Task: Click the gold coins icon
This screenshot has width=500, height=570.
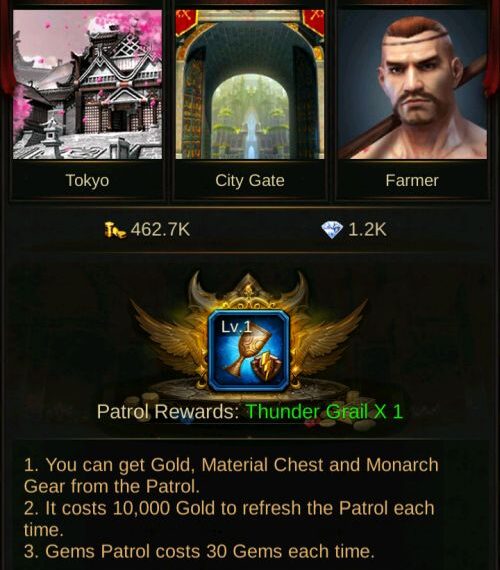Action: pos(115,230)
